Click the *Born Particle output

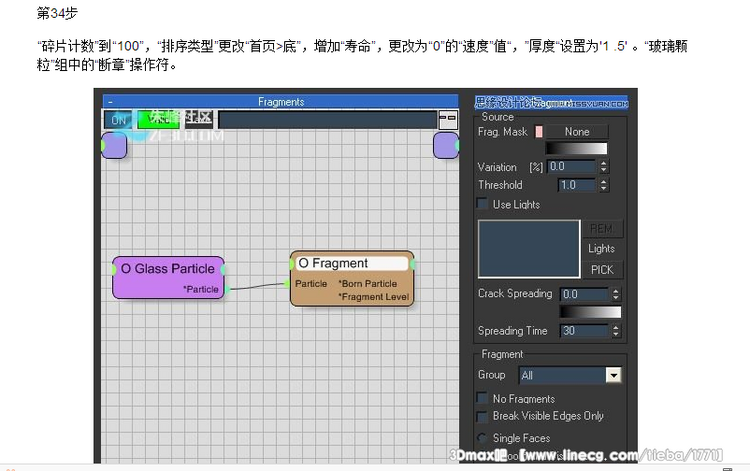tap(368, 284)
